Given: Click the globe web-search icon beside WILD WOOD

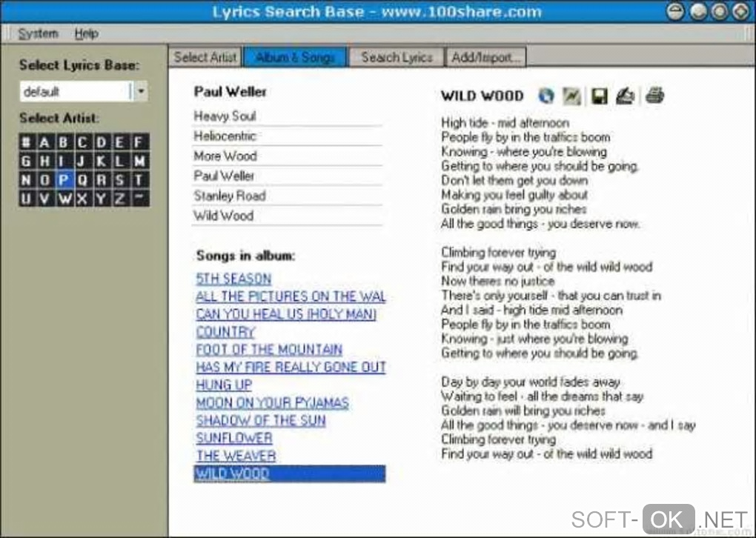Looking at the screenshot, I should pyautogui.click(x=546, y=96).
